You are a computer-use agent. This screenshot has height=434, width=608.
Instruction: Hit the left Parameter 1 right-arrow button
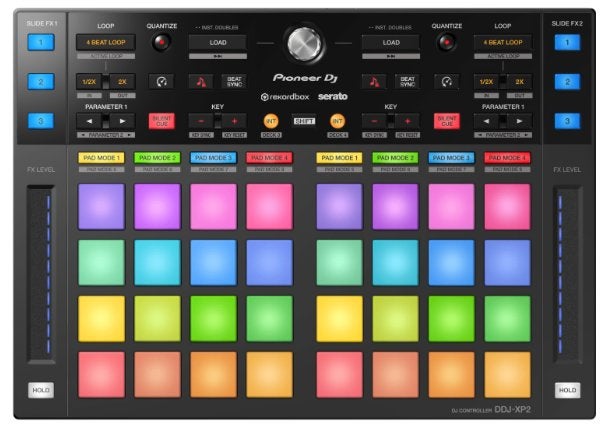tap(122, 121)
